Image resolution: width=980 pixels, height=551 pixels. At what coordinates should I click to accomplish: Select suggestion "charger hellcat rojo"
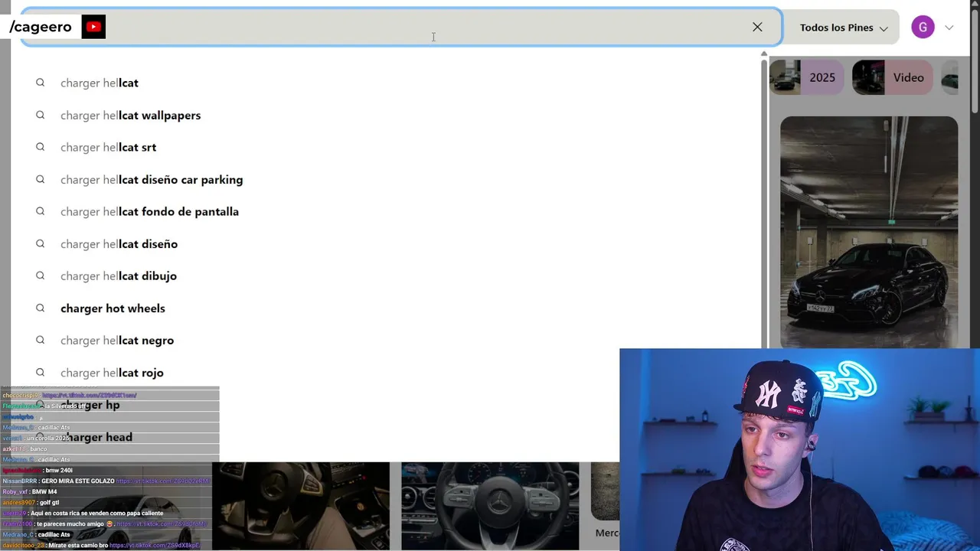point(112,372)
